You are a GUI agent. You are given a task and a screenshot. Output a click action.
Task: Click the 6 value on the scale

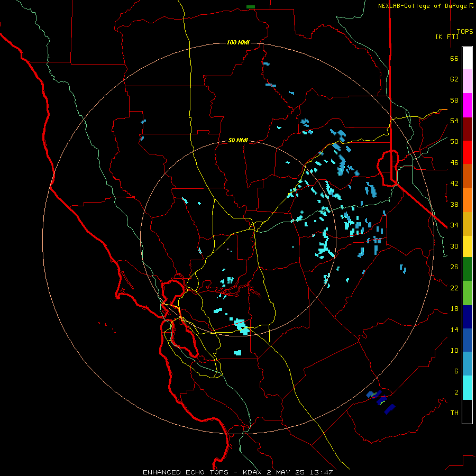[x=456, y=371]
